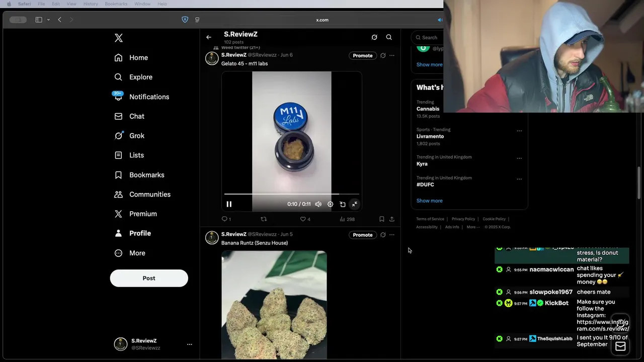This screenshot has width=644, height=362.
Task: Reply to Gelato 45 post
Action: point(226,219)
